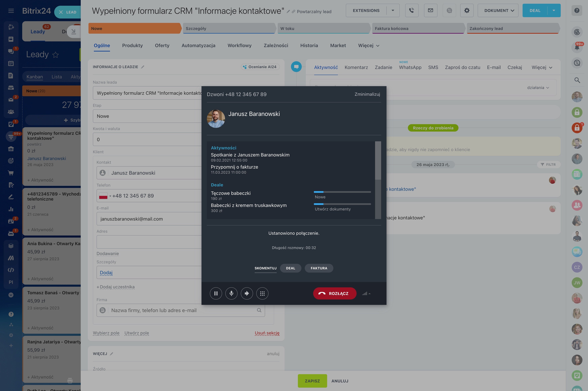Open notifications bell in right sidebar
The image size is (588, 391).
pyautogui.click(x=577, y=47)
